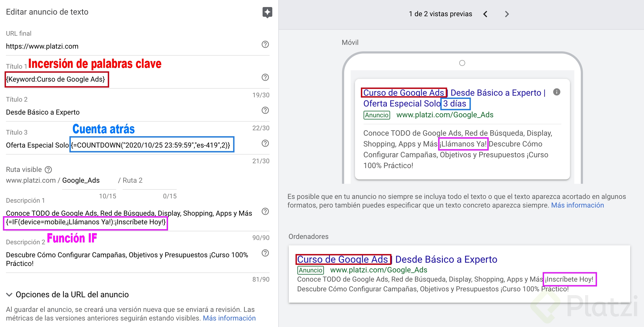Click the 0/15 path counter
644x327 pixels.
pyautogui.click(x=170, y=196)
